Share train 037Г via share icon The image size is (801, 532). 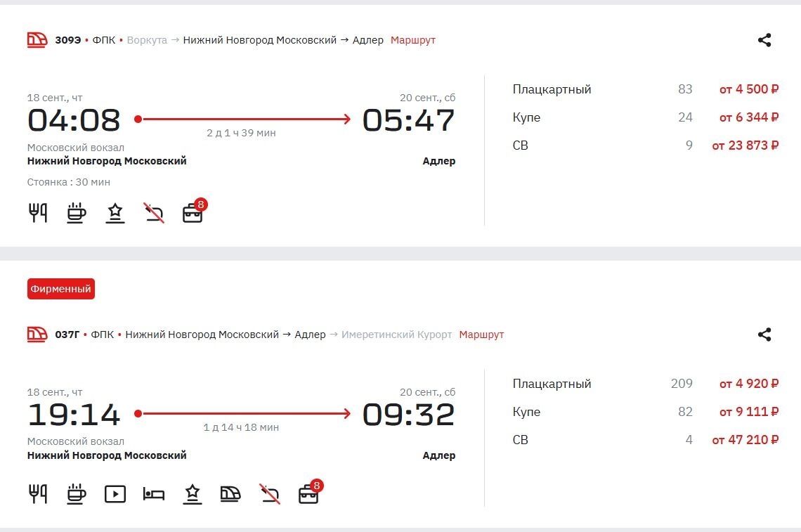[764, 335]
